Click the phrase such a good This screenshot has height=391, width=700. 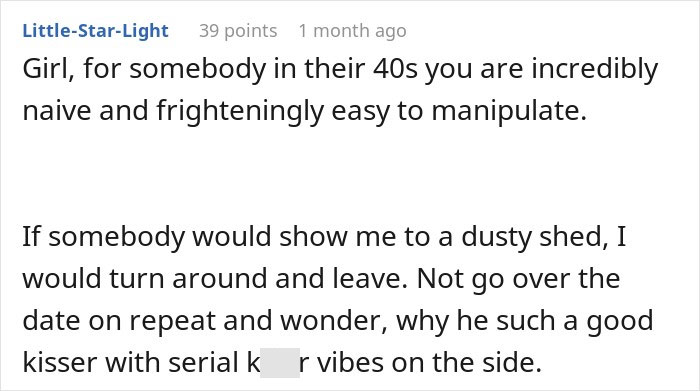(575, 320)
